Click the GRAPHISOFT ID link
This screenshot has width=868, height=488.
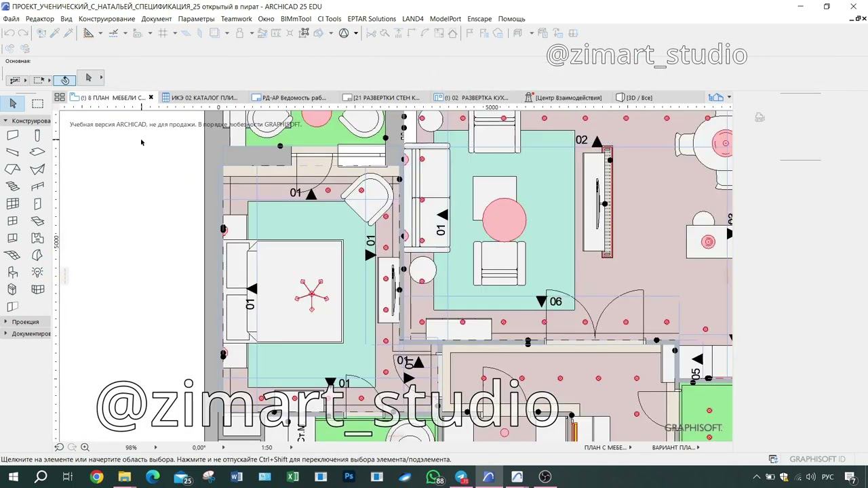click(x=816, y=460)
